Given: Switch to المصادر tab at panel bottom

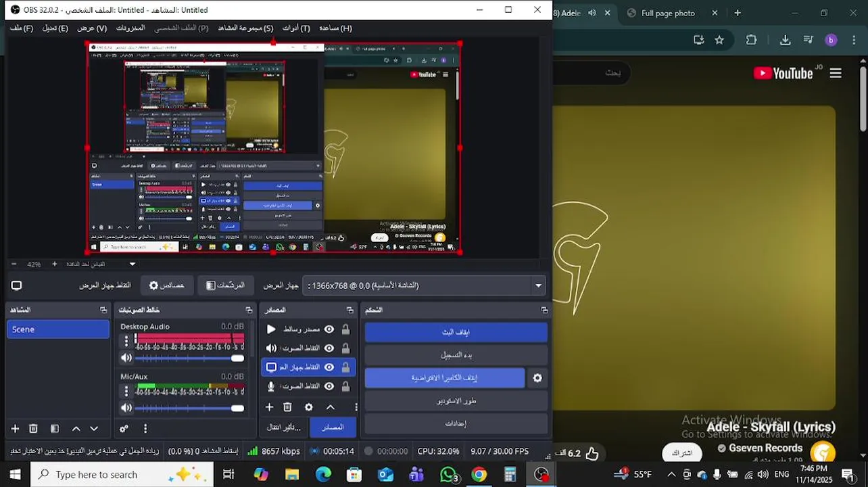Looking at the screenshot, I should click(x=333, y=427).
